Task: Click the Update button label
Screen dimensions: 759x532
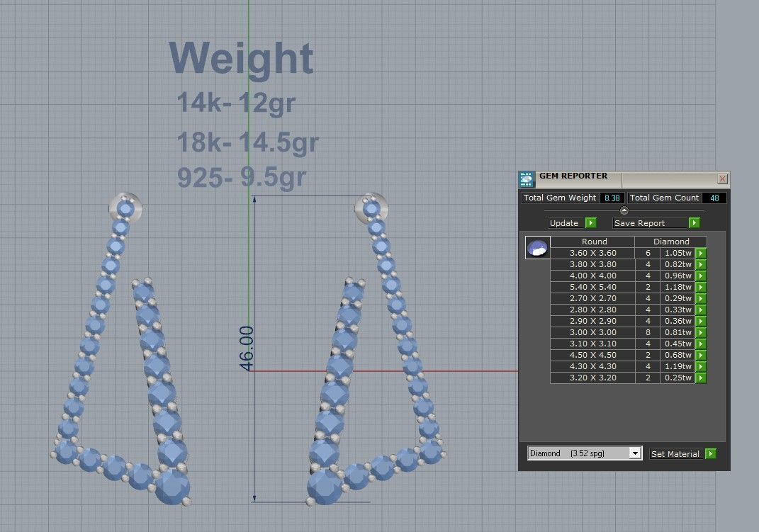Action: pyautogui.click(x=564, y=223)
